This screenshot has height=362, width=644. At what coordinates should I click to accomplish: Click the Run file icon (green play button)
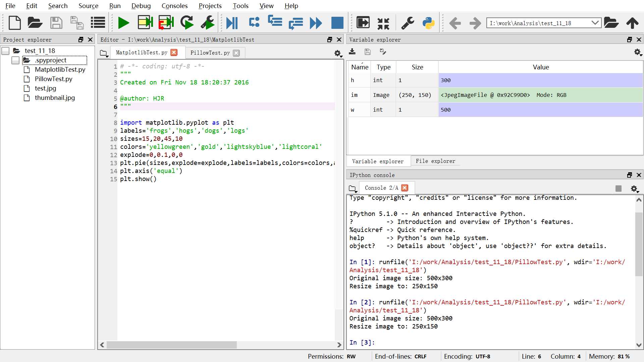(123, 22)
